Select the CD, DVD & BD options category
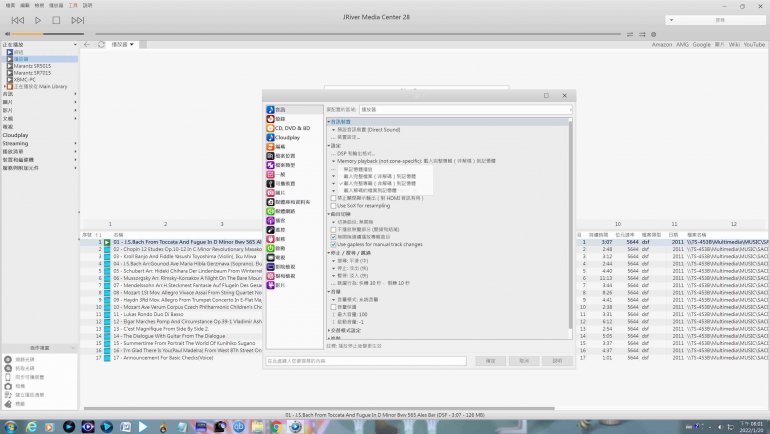The image size is (770, 434). (292, 128)
